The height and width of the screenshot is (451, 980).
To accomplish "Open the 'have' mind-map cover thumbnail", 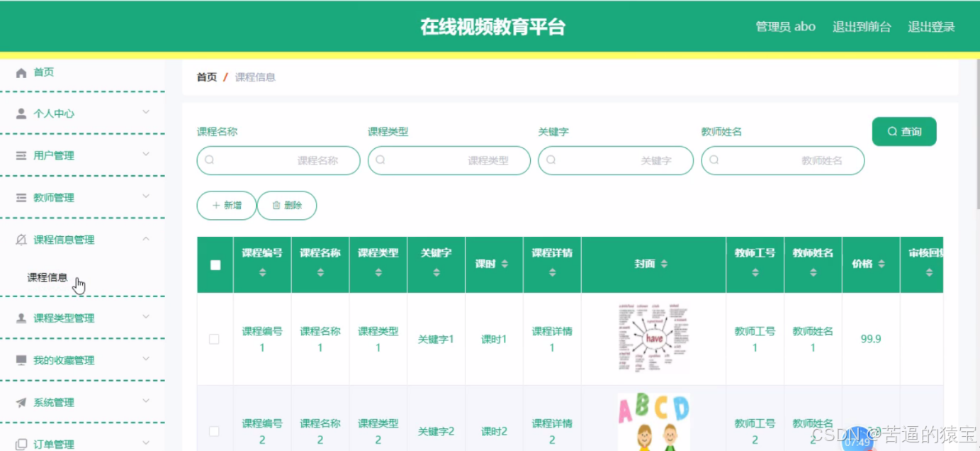I will point(653,339).
